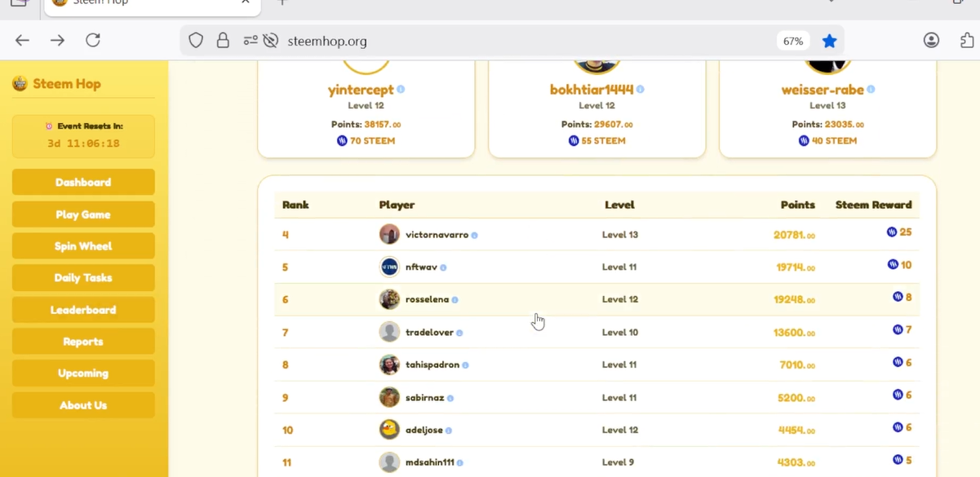Open the Daily Tasks page

coord(83,278)
